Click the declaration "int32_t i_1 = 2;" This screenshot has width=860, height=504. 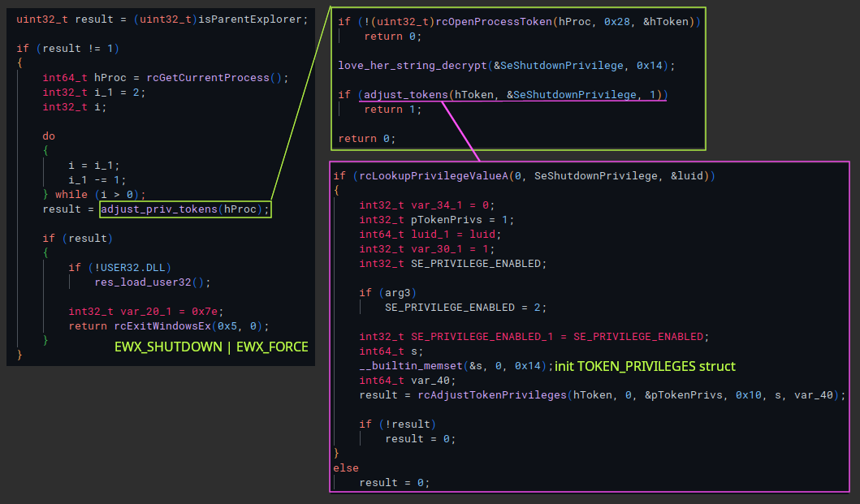point(93,93)
